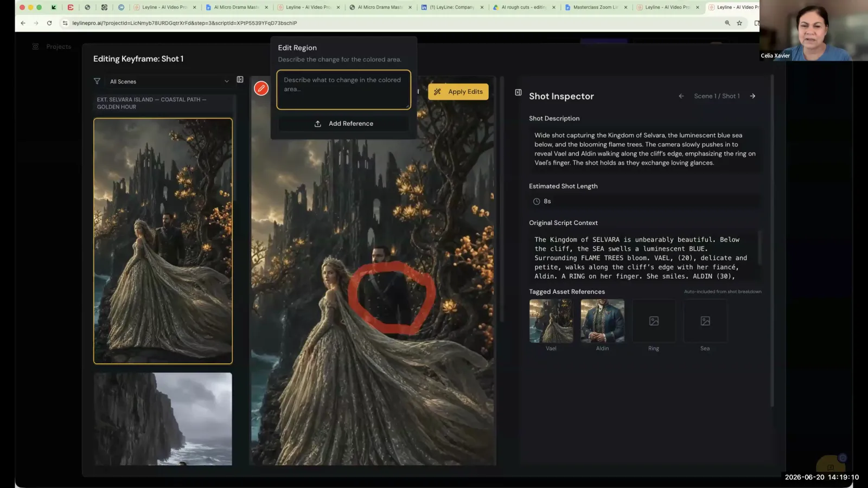This screenshot has height=488, width=868.
Task: Go to next shot arrow
Action: tap(752, 96)
